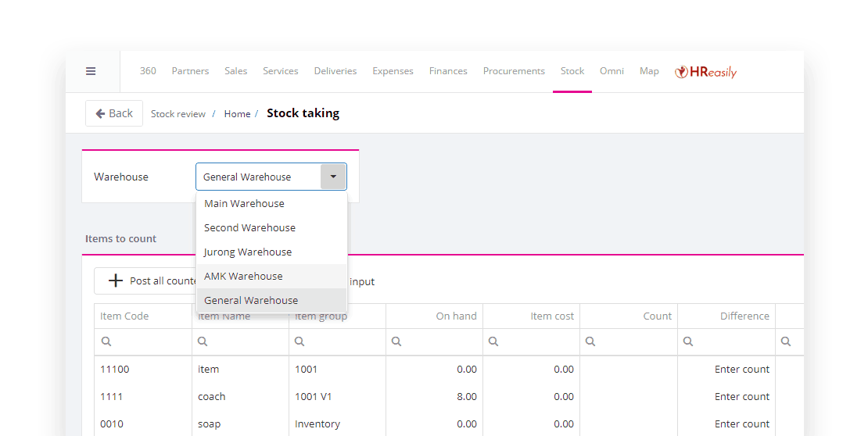Click item code 1111 cell
Image resolution: width=868 pixels, height=436 pixels.
click(x=143, y=397)
